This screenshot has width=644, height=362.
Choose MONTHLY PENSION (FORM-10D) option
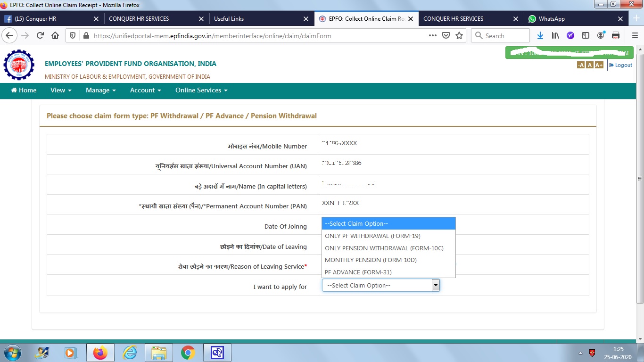point(388,260)
